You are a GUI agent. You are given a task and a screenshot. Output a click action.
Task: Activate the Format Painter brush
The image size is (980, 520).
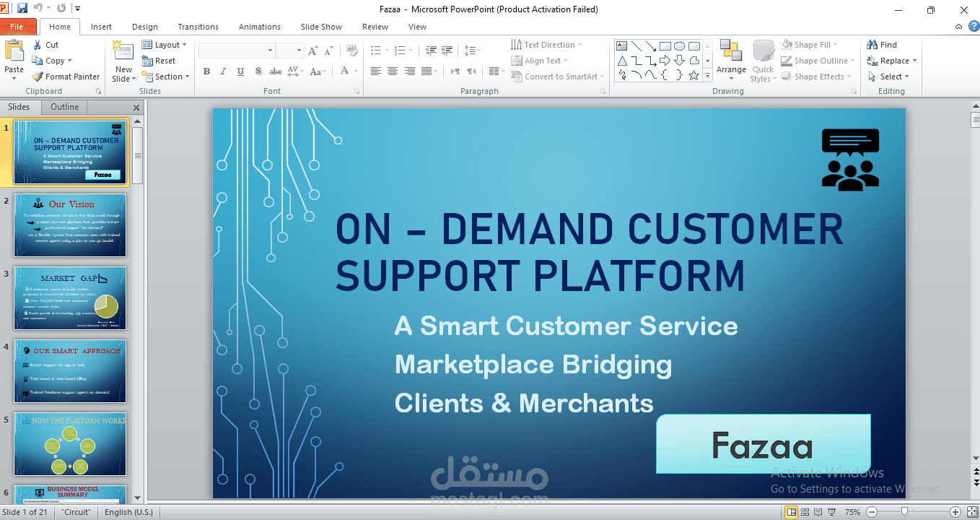[x=37, y=77]
